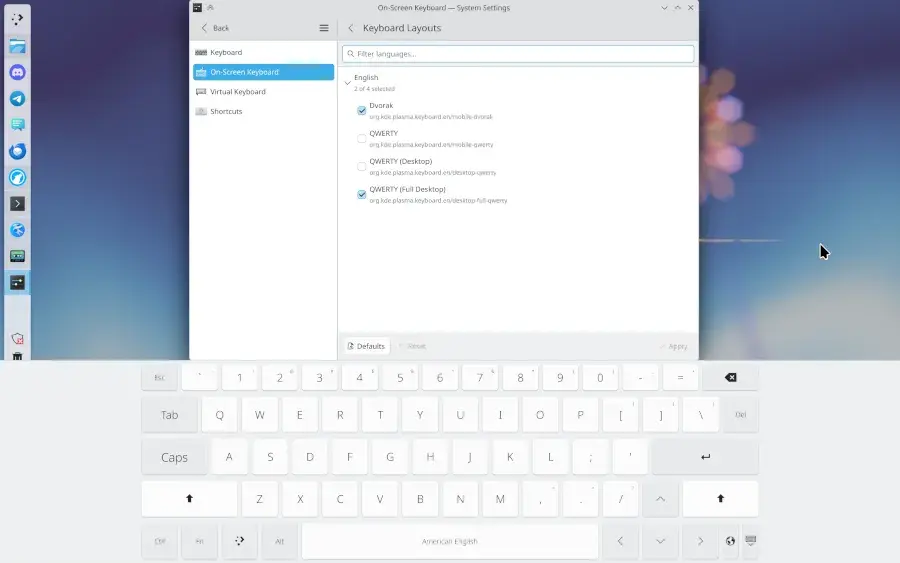
Task: Tap the American English spacebar
Action: 450,541
